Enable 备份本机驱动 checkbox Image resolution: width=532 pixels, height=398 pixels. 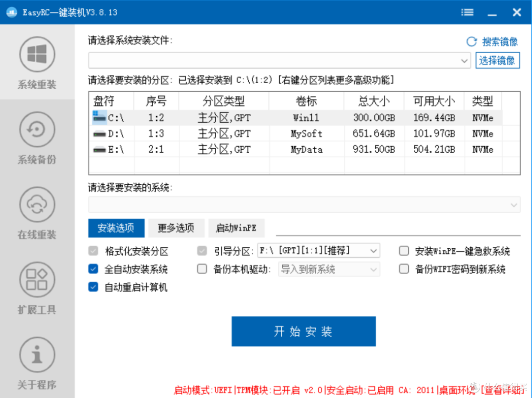tap(202, 269)
